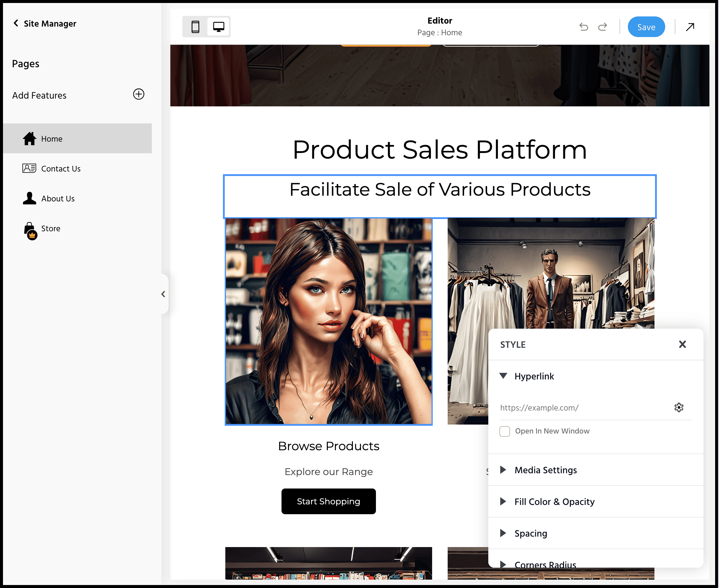719x588 pixels.
Task: Click the Add Features plus icon
Action: pyautogui.click(x=139, y=94)
